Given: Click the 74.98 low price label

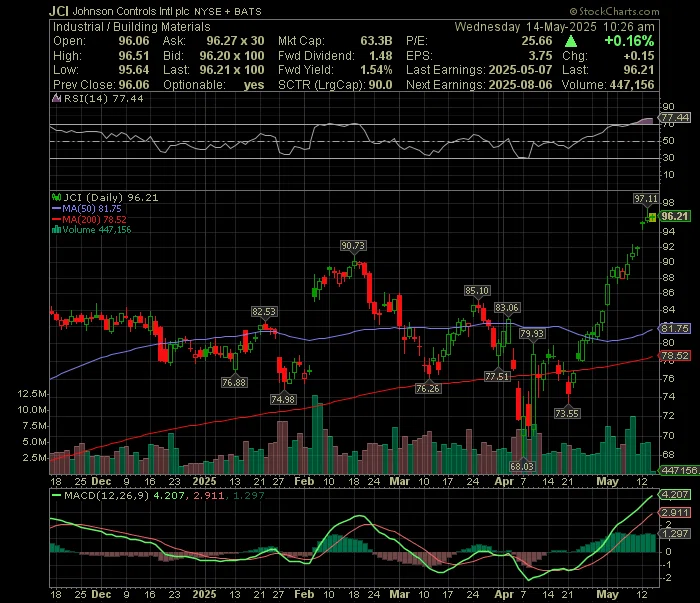Looking at the screenshot, I should point(283,399).
